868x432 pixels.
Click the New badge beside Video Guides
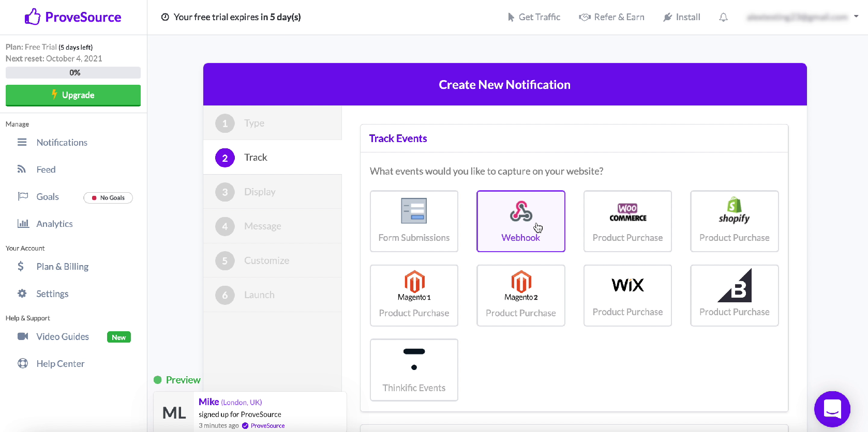(x=119, y=337)
